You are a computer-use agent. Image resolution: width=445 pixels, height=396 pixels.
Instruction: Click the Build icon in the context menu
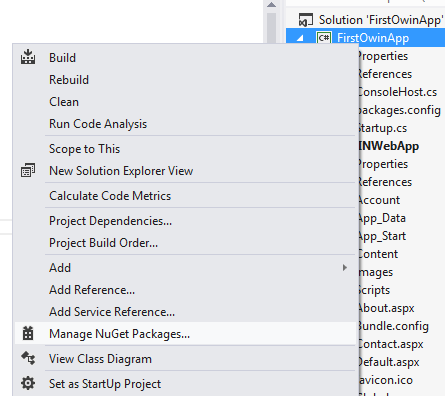pyautogui.click(x=28, y=57)
